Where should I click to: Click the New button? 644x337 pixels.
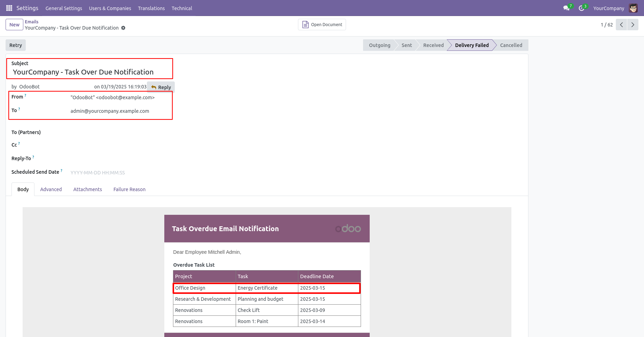14,25
